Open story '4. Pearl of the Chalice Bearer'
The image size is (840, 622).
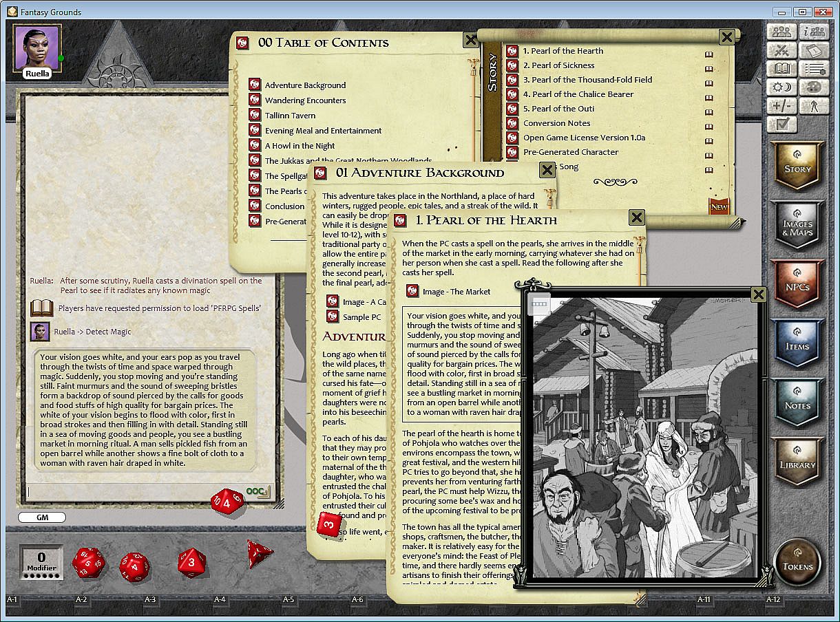[x=578, y=94]
